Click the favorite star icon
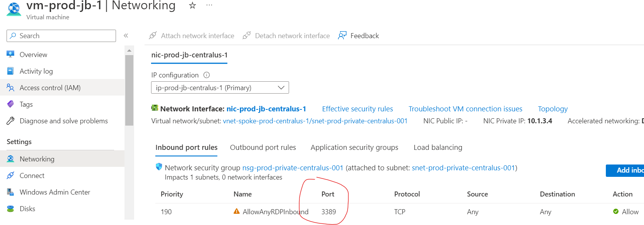The height and width of the screenshot is (225, 644). click(192, 5)
